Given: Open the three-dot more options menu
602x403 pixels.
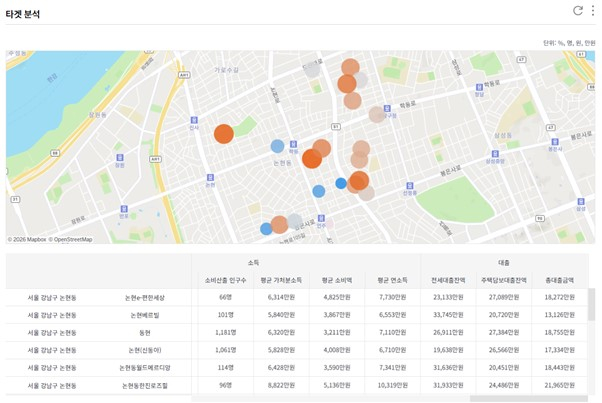Looking at the screenshot, I should tap(592, 11).
